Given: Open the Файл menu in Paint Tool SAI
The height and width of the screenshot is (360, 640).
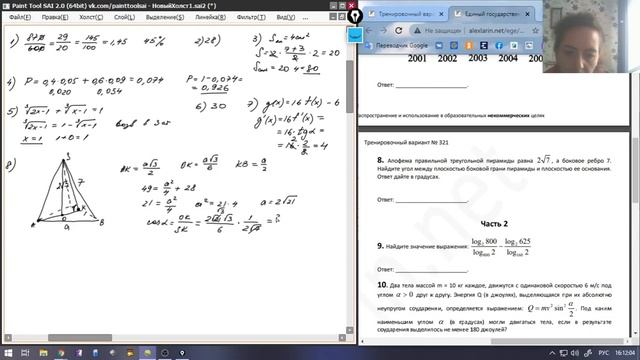Looking at the screenshot, I should coord(20,17).
